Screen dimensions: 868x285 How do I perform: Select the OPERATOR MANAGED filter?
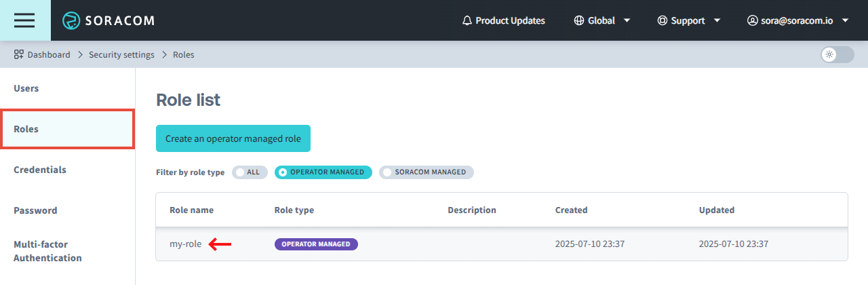(323, 172)
